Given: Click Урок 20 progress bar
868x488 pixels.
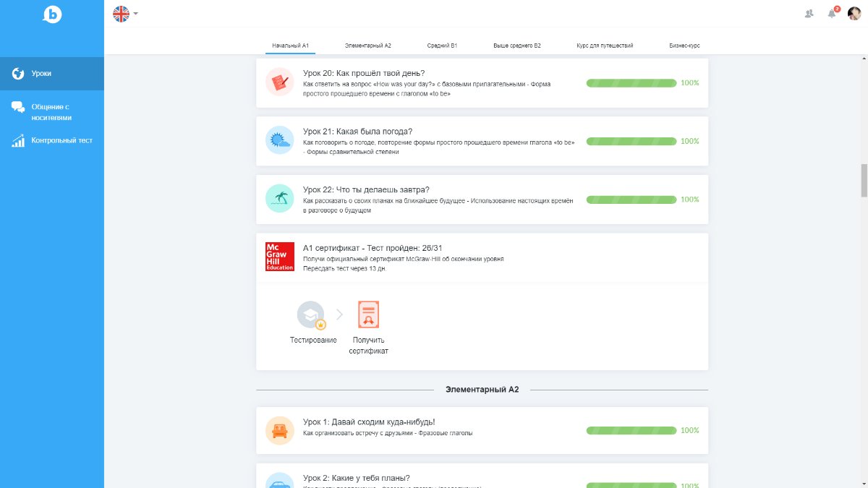Looking at the screenshot, I should tap(631, 82).
